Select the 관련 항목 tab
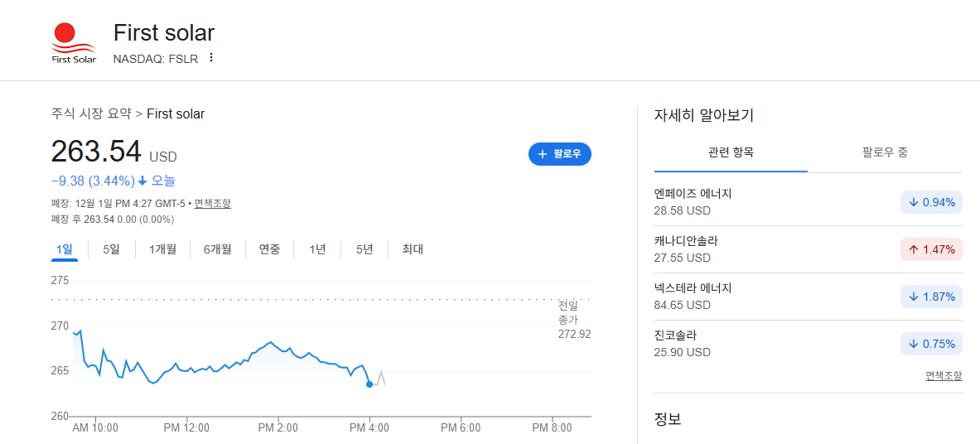980x444 pixels. point(731,152)
